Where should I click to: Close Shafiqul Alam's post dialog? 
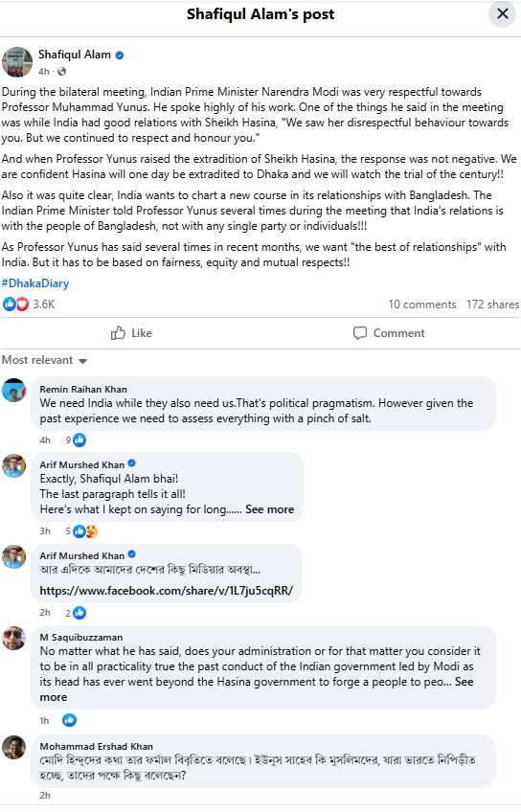503,14
